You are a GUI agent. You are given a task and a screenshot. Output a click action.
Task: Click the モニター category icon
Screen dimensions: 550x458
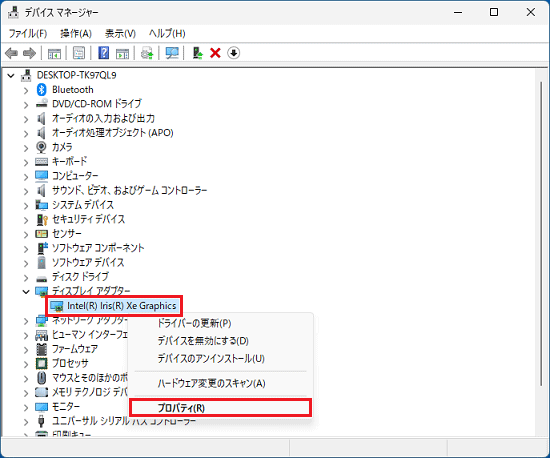pyautogui.click(x=41, y=407)
